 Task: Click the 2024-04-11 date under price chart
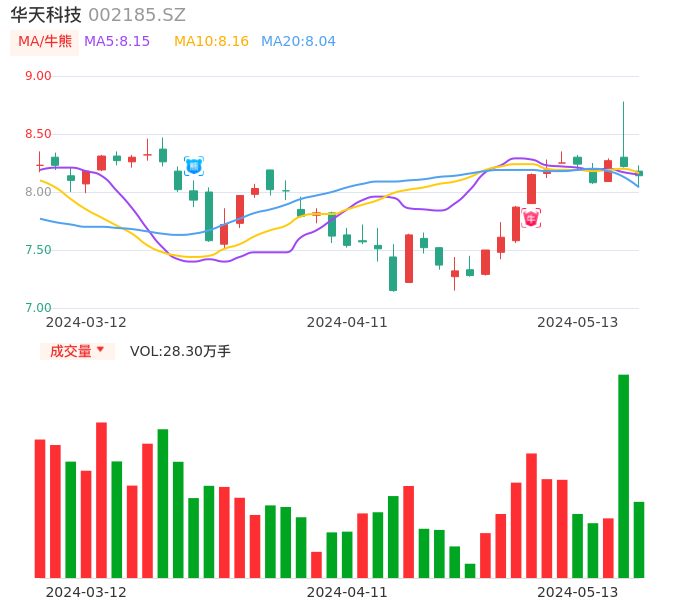tap(347, 322)
